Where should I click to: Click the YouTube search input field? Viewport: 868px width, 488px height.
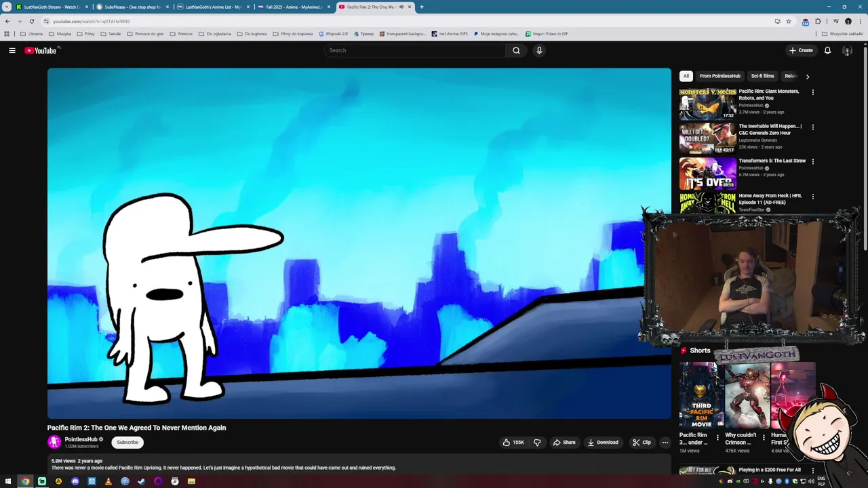414,50
